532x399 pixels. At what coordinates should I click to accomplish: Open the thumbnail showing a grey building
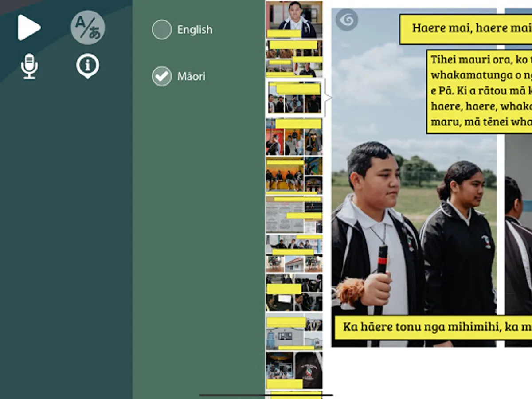point(294,331)
